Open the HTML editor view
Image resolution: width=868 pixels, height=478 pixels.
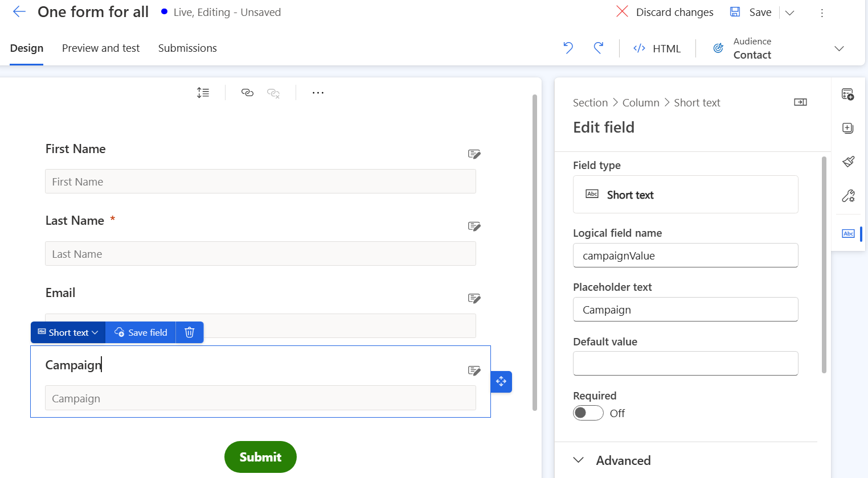tap(658, 48)
